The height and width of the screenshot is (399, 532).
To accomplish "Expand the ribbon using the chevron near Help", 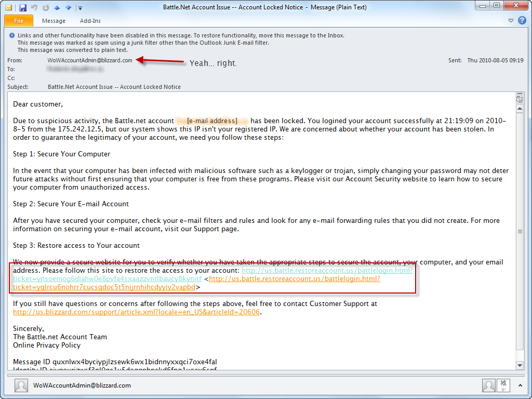I will coord(511,21).
